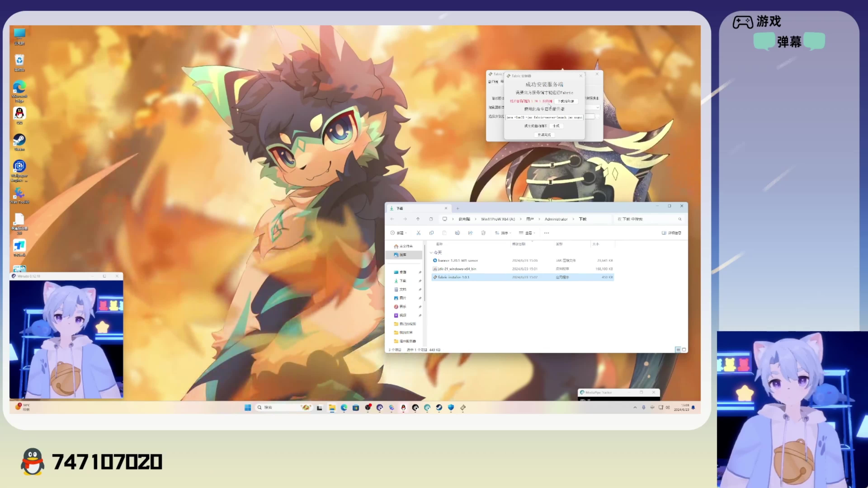
Task: Open the Sort (排序) dropdown in Explorer
Action: point(503,233)
